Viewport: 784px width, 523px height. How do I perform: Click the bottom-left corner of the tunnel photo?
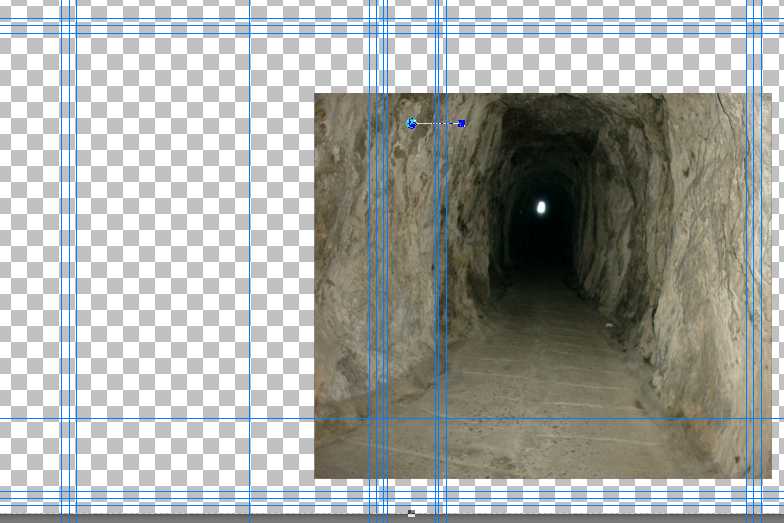(x=316, y=477)
